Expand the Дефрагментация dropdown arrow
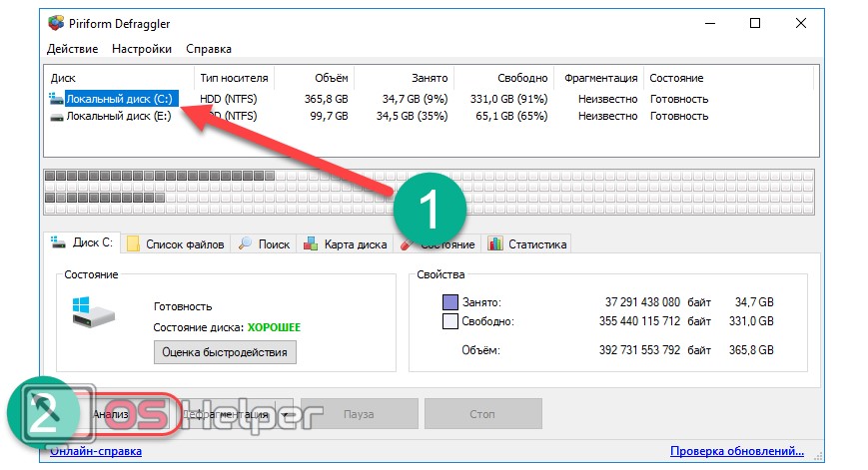Image resolution: width=868 pixels, height=470 pixels. pyautogui.click(x=285, y=414)
